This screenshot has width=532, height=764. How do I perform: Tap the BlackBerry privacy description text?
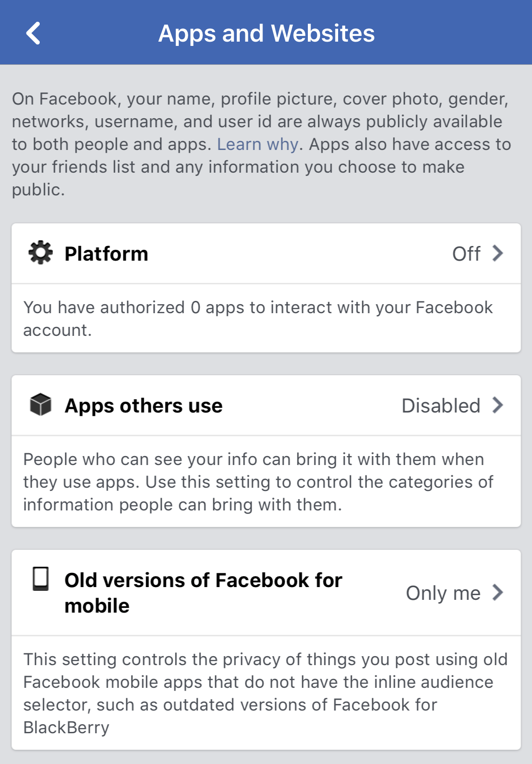[265, 693]
